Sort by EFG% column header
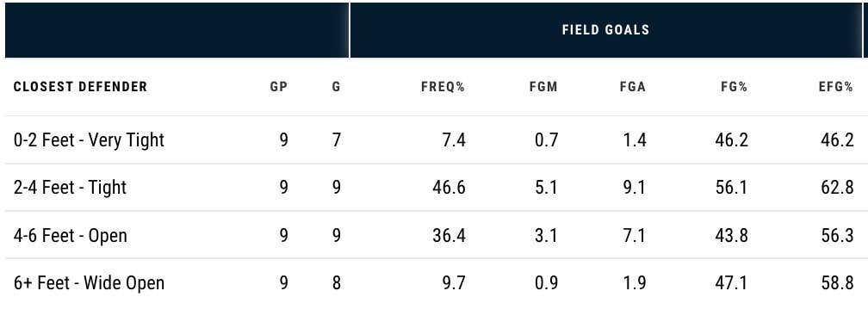 click(836, 87)
